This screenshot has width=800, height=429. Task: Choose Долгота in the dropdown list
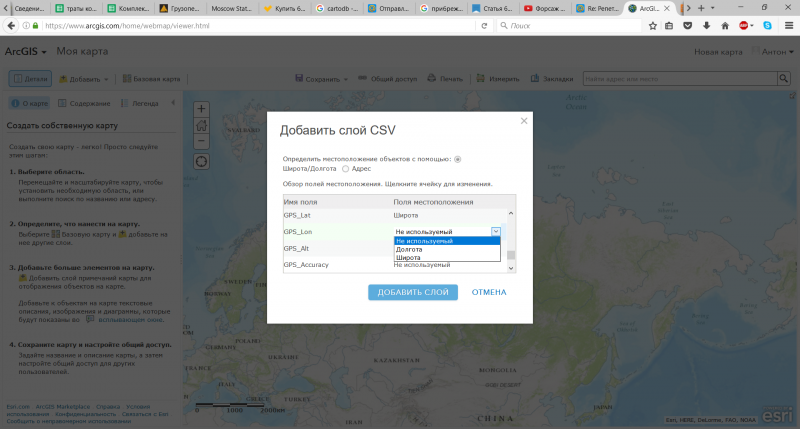[x=408, y=249]
